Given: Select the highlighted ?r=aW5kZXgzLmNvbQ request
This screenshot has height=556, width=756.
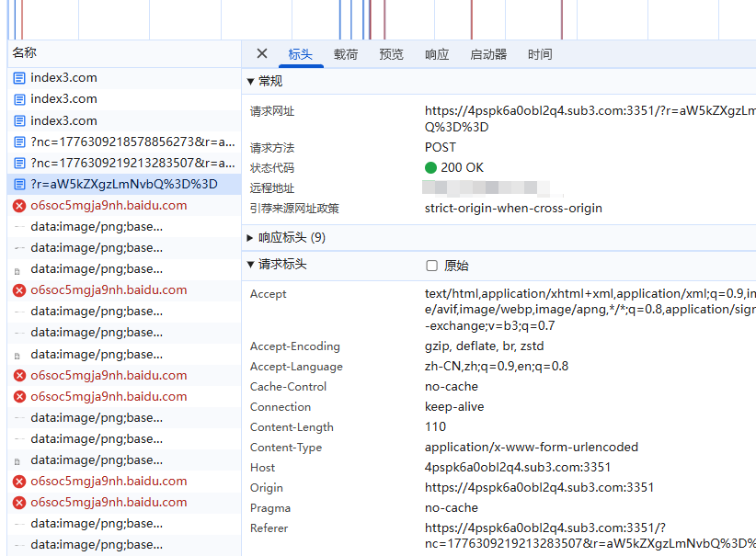Looking at the screenshot, I should [123, 184].
